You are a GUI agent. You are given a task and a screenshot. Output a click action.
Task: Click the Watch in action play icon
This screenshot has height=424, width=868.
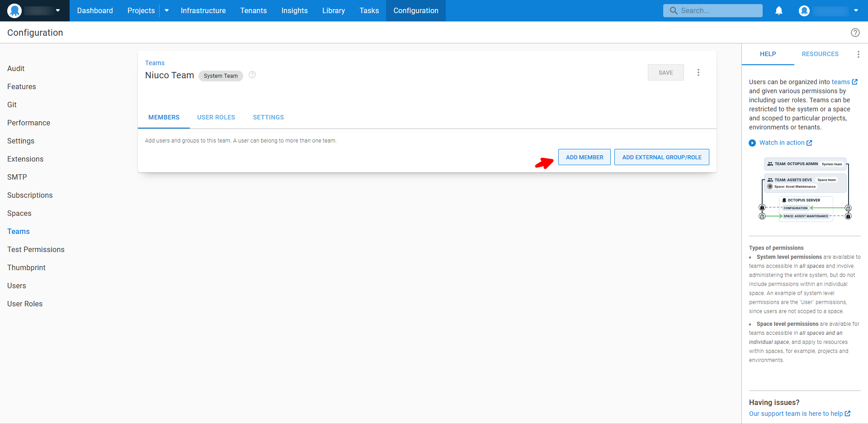(752, 143)
